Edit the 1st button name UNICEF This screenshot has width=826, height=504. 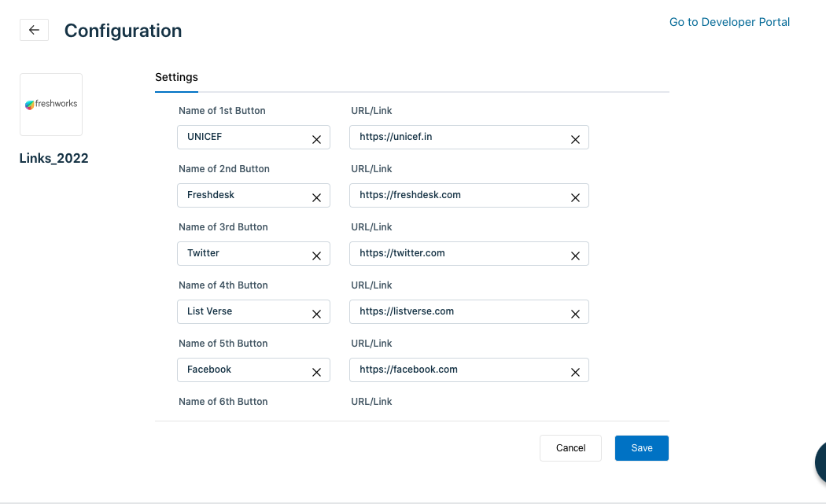[253, 137]
